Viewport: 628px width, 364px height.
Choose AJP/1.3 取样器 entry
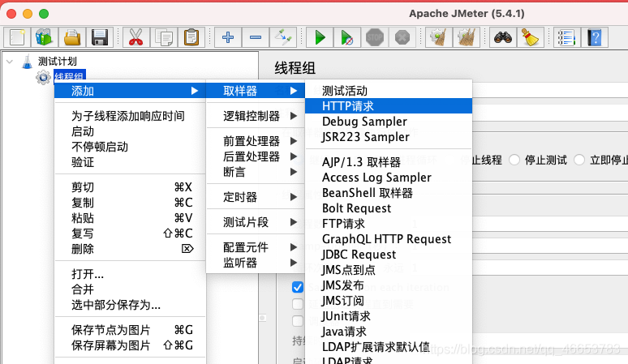point(389,162)
